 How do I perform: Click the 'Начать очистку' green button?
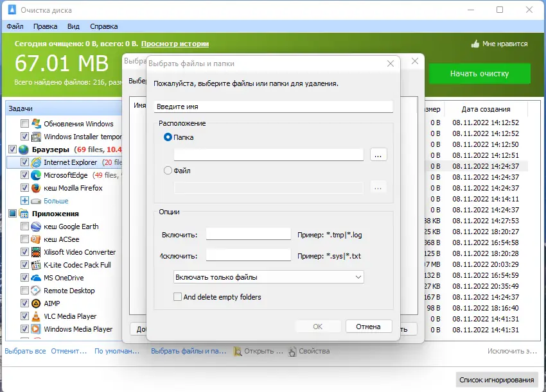point(479,73)
